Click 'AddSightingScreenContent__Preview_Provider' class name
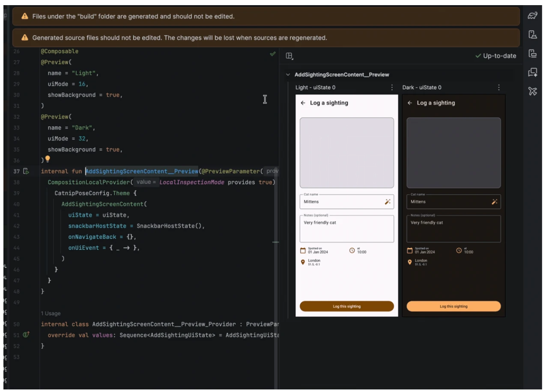Image resolution: width=546 pixels, height=392 pixels. (x=164, y=324)
